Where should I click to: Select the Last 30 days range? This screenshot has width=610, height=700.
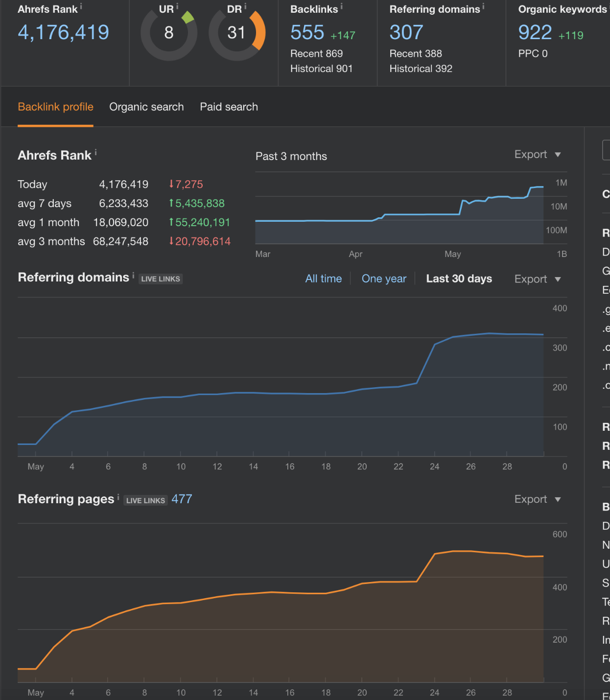(x=459, y=279)
